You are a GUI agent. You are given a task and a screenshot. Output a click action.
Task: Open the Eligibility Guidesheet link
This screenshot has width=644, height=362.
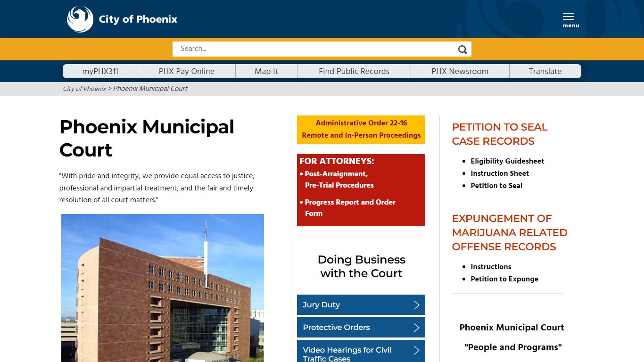tap(507, 161)
